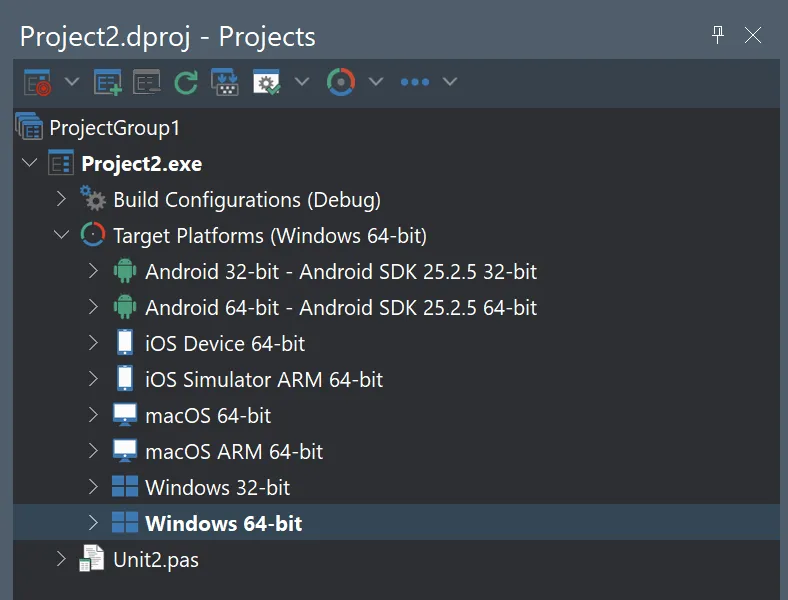Open dropdown beside Build Configuration icon
The height and width of the screenshot is (600, 788).
click(302, 81)
